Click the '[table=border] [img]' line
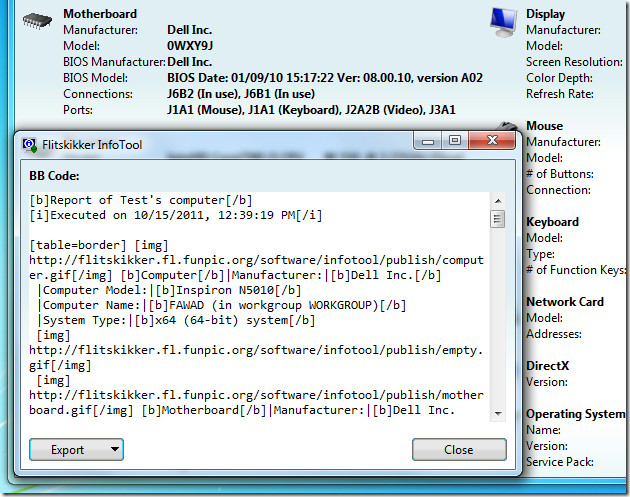Image resolution: width=630 pixels, height=497 pixels. pyautogui.click(x=99, y=245)
